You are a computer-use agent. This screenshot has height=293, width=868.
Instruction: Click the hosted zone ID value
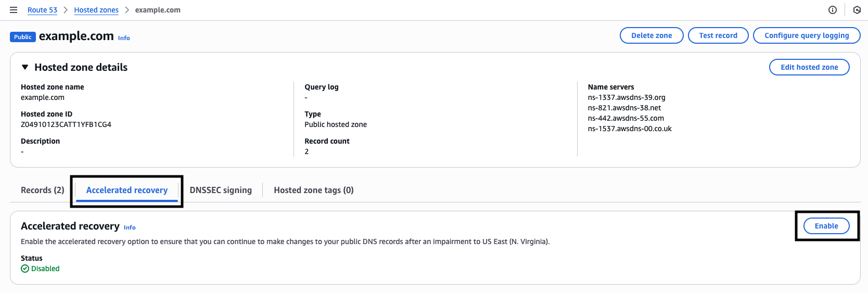66,124
